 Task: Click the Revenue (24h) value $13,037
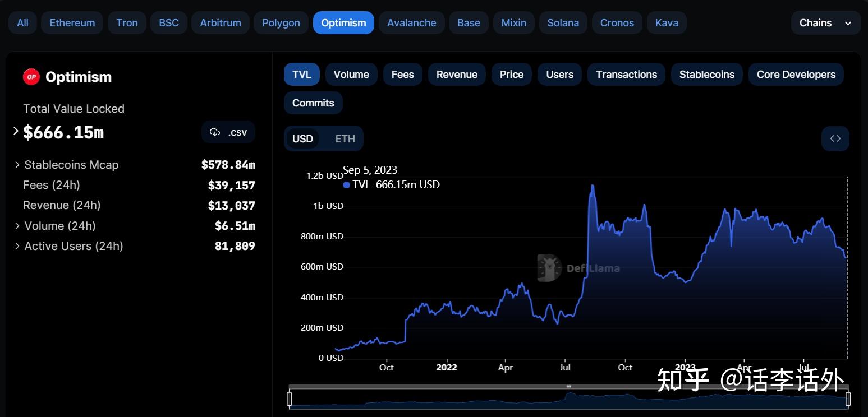232,206
